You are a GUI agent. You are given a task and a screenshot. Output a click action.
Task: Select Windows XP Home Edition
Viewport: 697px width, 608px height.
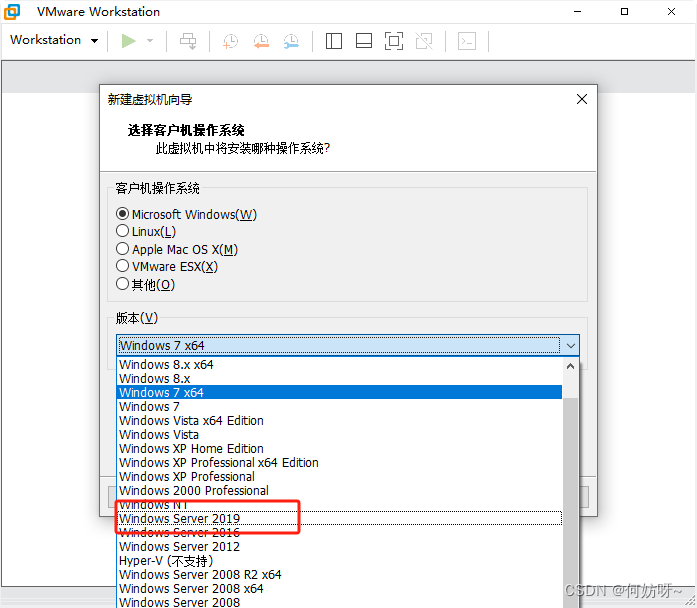pos(340,448)
